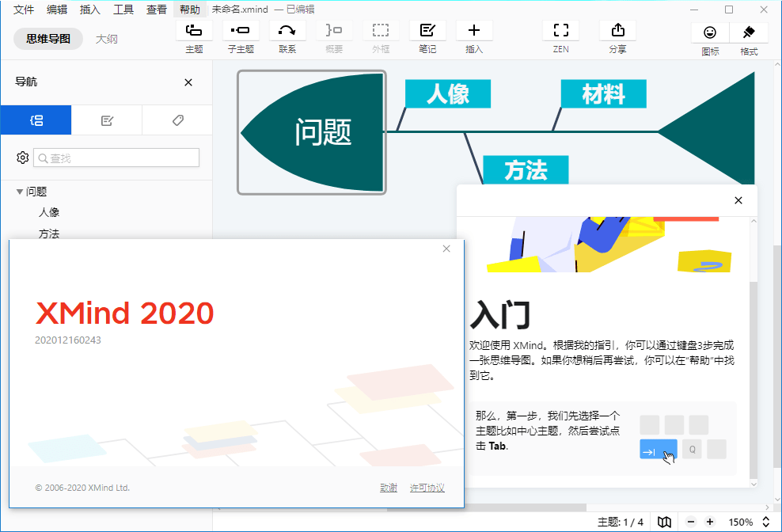Open the 许可协议 license link
This screenshot has width=782, height=532.
[x=427, y=488]
